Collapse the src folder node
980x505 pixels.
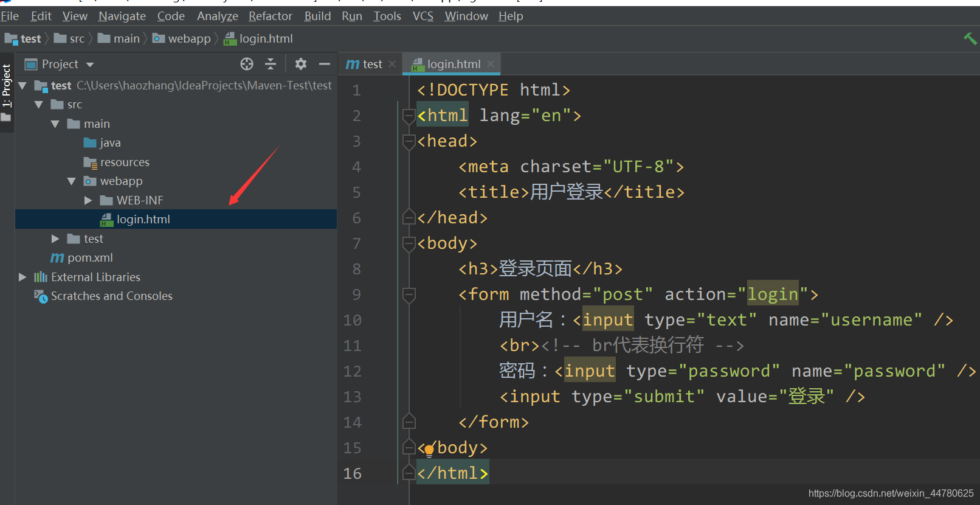(39, 105)
